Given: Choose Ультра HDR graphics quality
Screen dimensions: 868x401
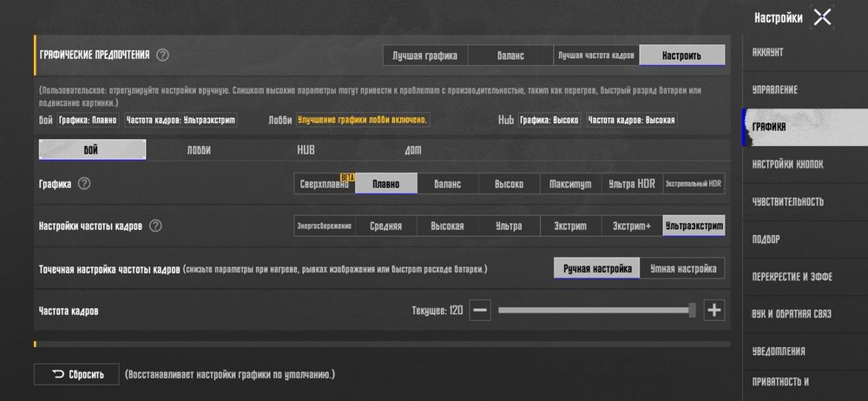Looking at the screenshot, I should pyautogui.click(x=632, y=183).
